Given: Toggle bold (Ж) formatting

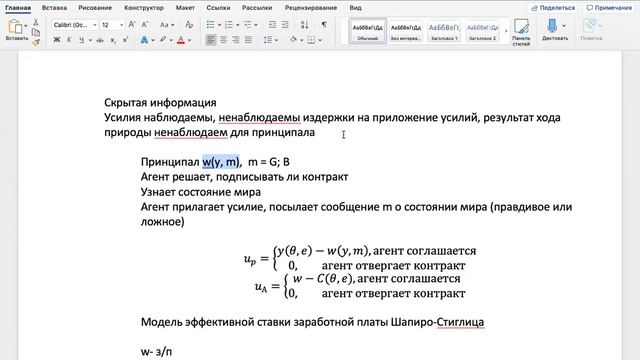Looking at the screenshot, I should tap(57, 40).
